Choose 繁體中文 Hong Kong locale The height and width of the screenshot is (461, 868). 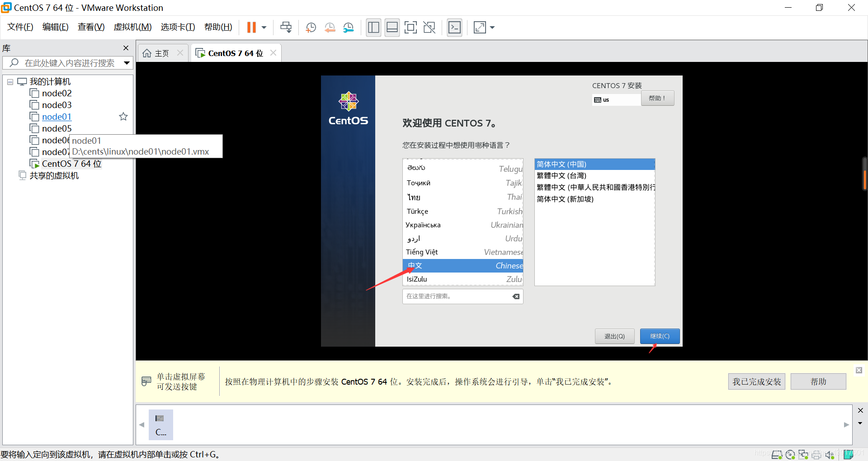click(x=594, y=187)
